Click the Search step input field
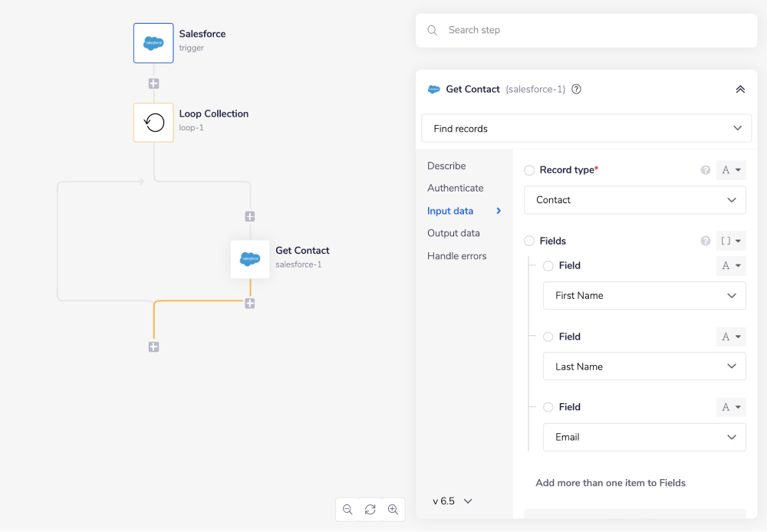 [x=586, y=30]
